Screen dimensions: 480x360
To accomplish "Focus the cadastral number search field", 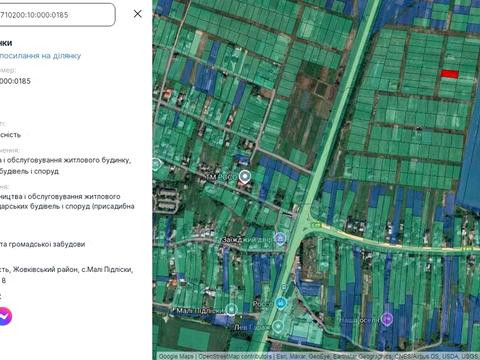I will (57, 15).
